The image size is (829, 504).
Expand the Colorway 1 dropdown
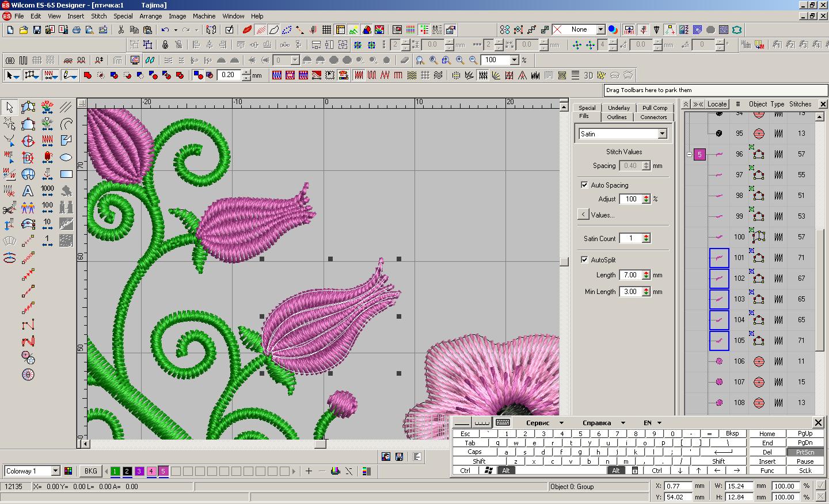(x=55, y=471)
